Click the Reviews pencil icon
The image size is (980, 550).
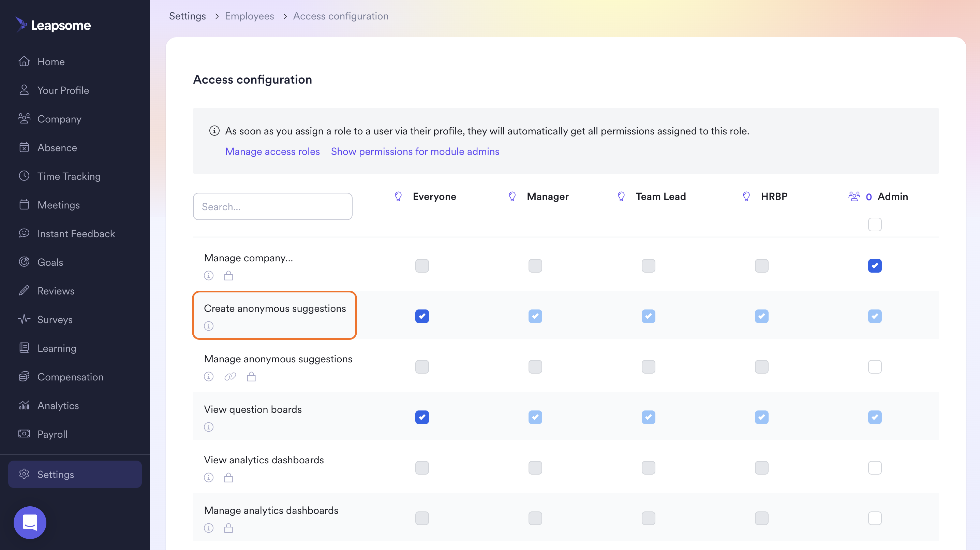pos(24,291)
